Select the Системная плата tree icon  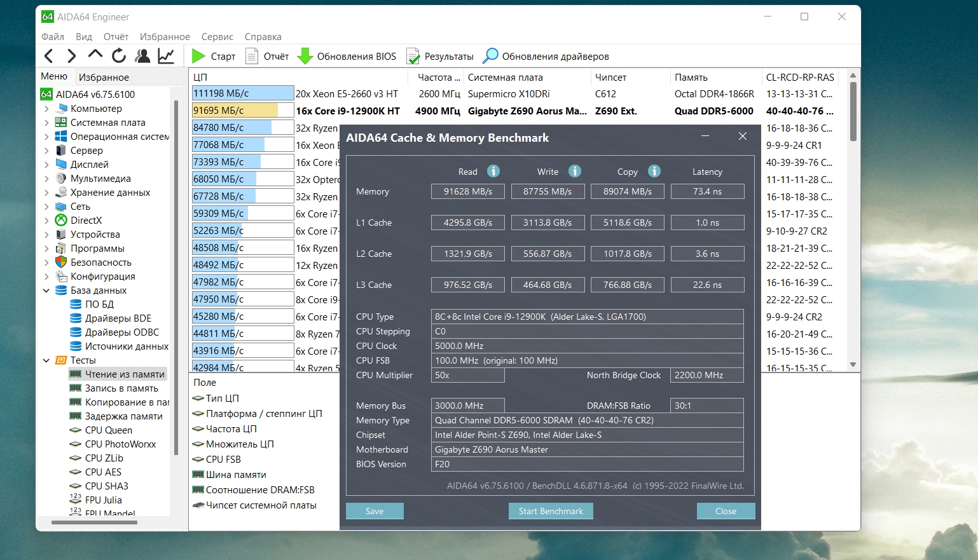point(61,122)
